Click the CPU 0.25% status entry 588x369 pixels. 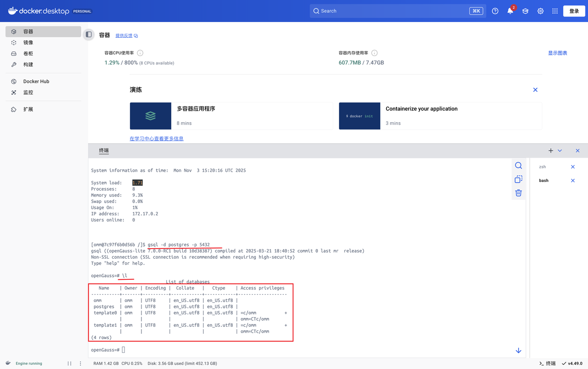[x=132, y=363]
